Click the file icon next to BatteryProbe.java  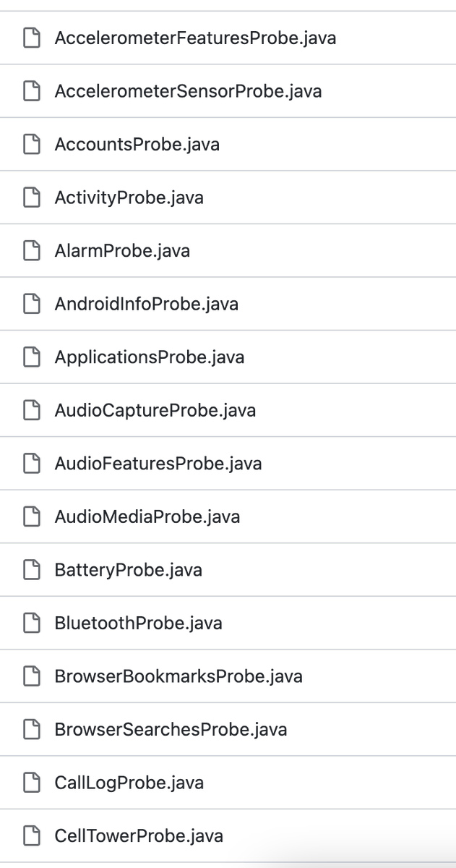[x=31, y=570]
